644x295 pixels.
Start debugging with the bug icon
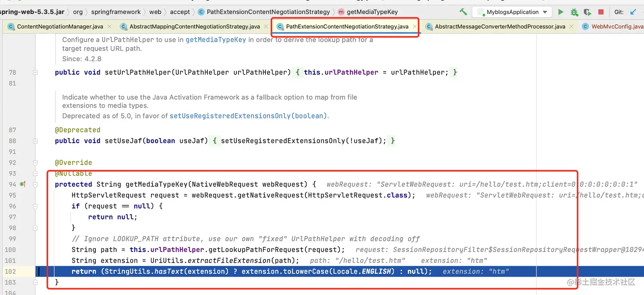point(574,12)
